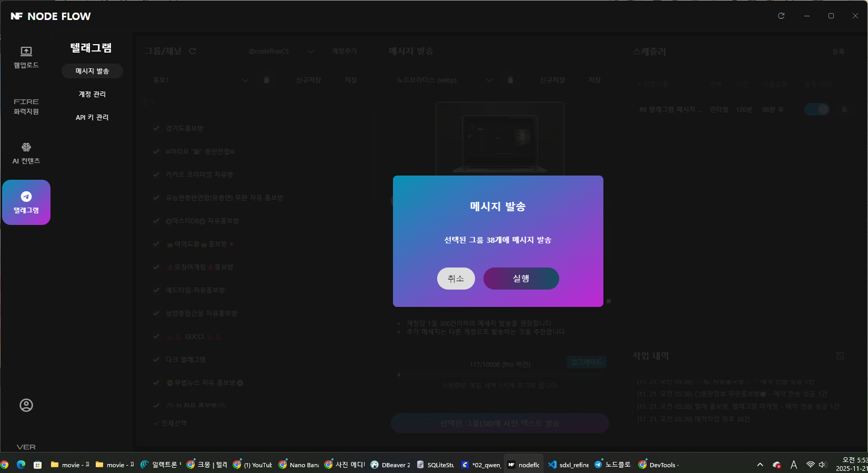Viewport: 868px width, 473px height.
Task: Expand the 홍보1 group preset dropdown
Action: [x=245, y=80]
